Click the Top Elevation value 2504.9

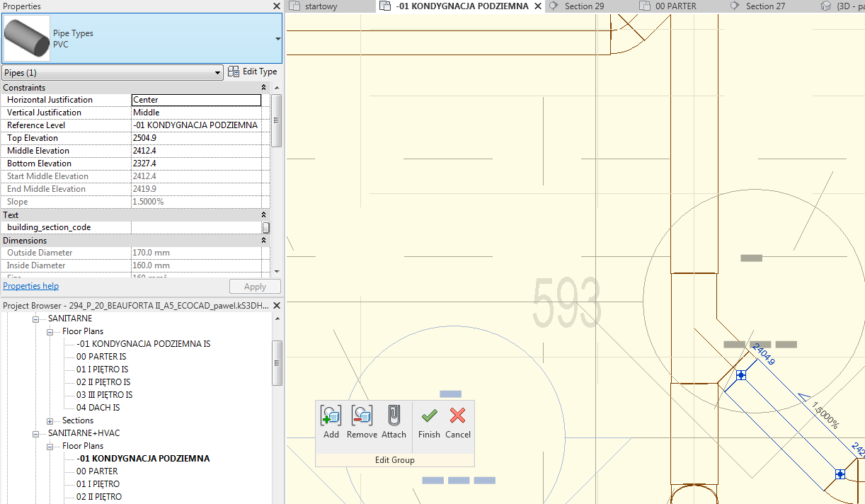[196, 138]
